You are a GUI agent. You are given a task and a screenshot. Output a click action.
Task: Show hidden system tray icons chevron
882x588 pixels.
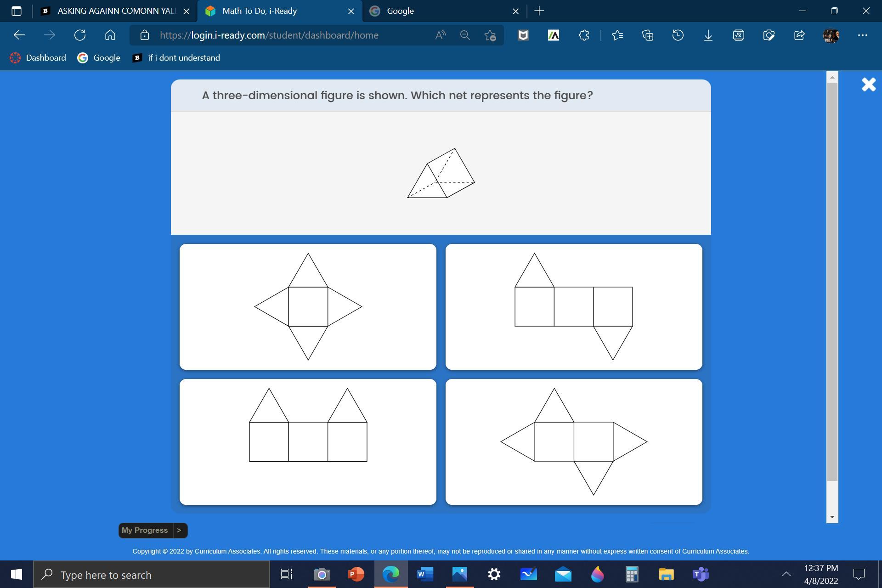point(786,574)
